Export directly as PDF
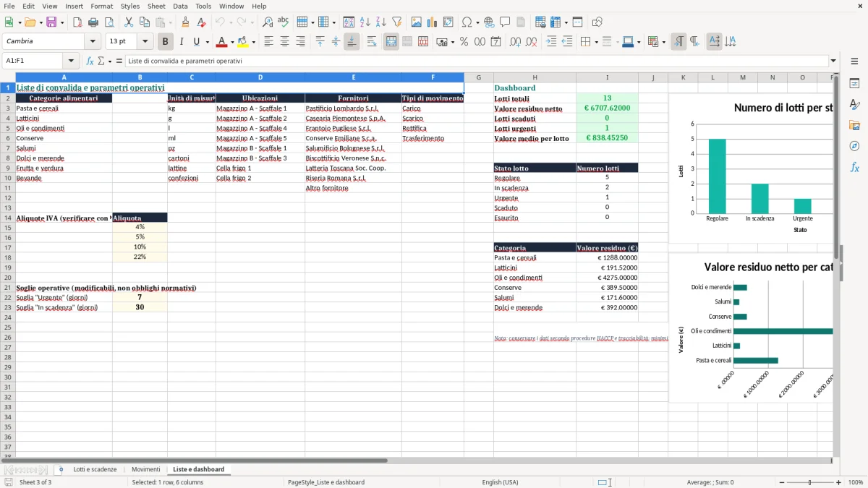The width and height of the screenshot is (868, 488). point(77,22)
